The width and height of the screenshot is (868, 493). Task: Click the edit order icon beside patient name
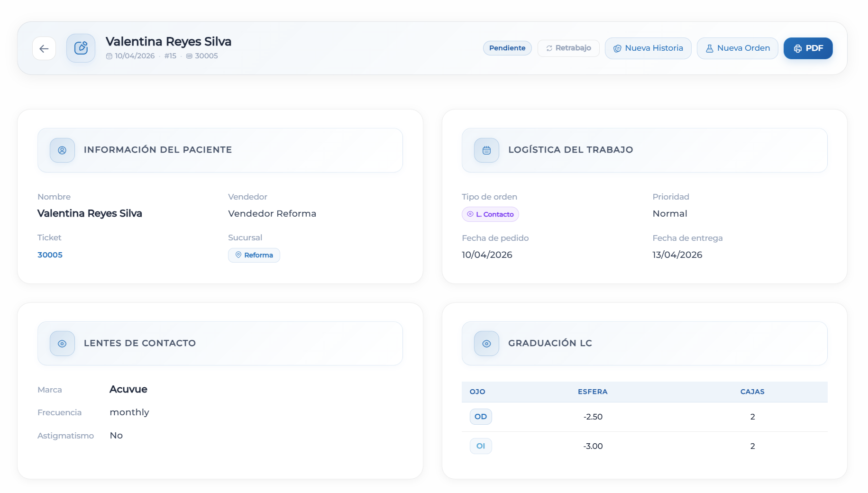pos(81,48)
